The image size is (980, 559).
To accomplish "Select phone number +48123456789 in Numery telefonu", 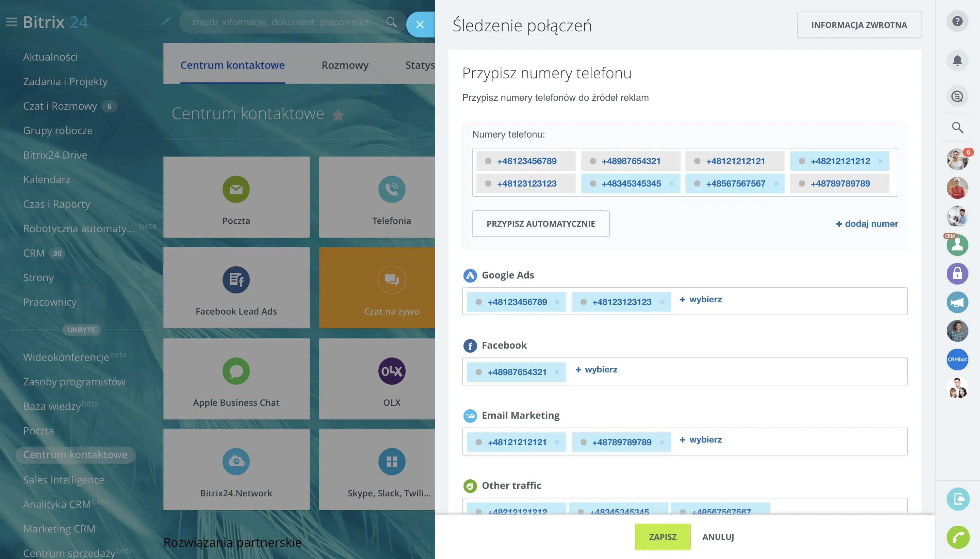I will pyautogui.click(x=526, y=161).
